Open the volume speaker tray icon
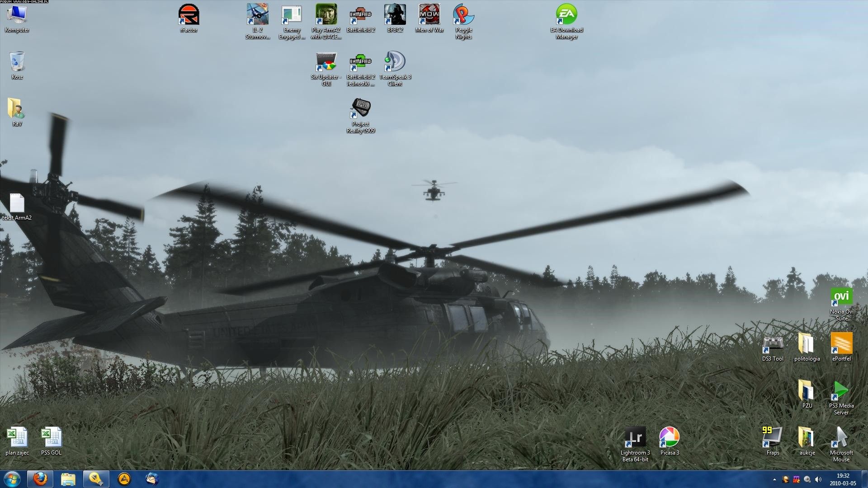This screenshot has height=488, width=868. [818, 479]
